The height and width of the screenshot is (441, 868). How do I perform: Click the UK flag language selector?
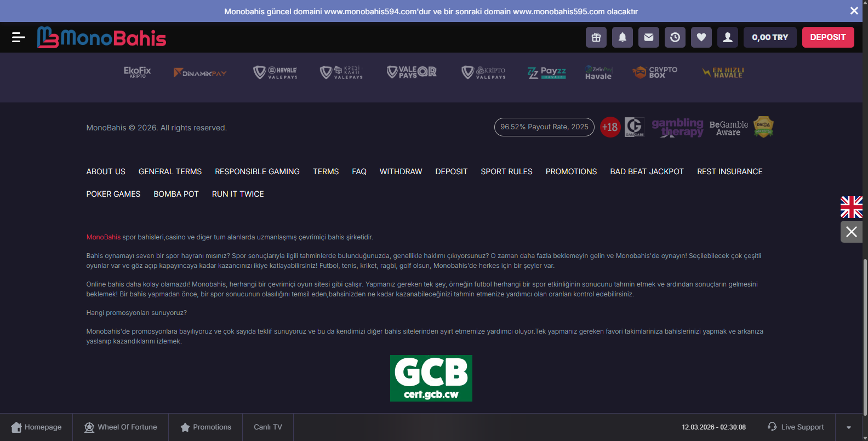click(852, 207)
